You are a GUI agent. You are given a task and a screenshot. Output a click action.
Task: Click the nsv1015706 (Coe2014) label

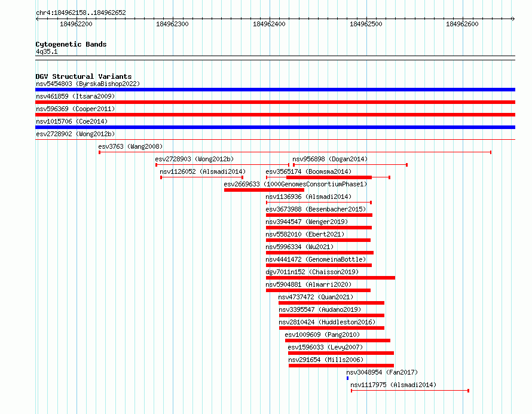pyautogui.click(x=72, y=121)
